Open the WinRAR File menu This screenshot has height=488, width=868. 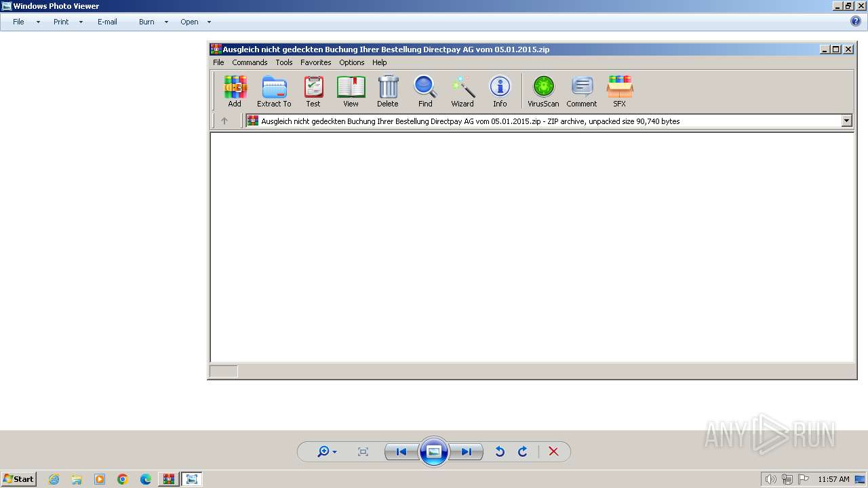pyautogui.click(x=218, y=62)
